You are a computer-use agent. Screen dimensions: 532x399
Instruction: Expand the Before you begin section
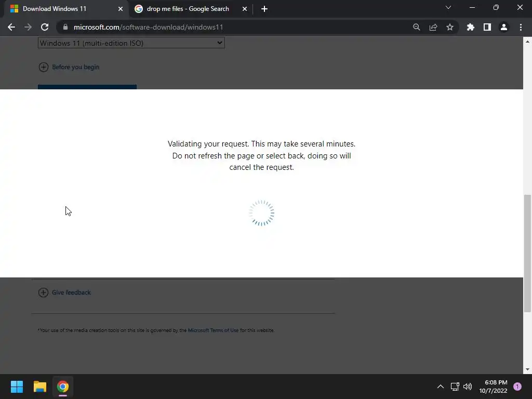(x=69, y=67)
